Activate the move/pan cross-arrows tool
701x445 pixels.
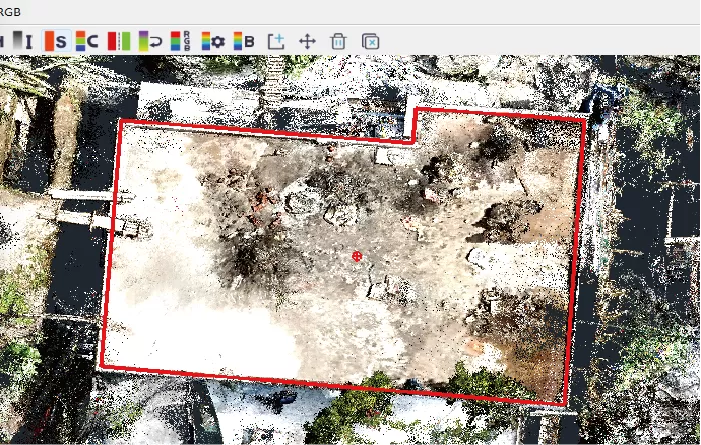pos(307,42)
